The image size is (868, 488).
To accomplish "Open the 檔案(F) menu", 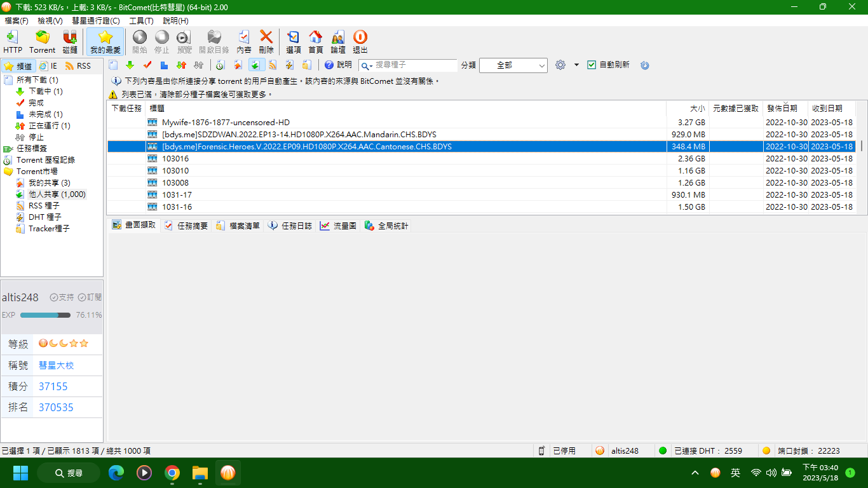I will 17,21.
